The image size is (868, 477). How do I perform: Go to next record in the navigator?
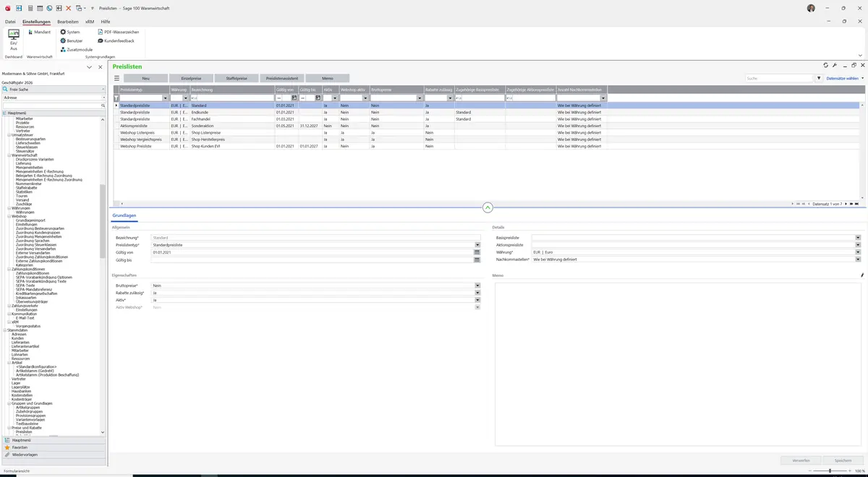pyautogui.click(x=846, y=204)
